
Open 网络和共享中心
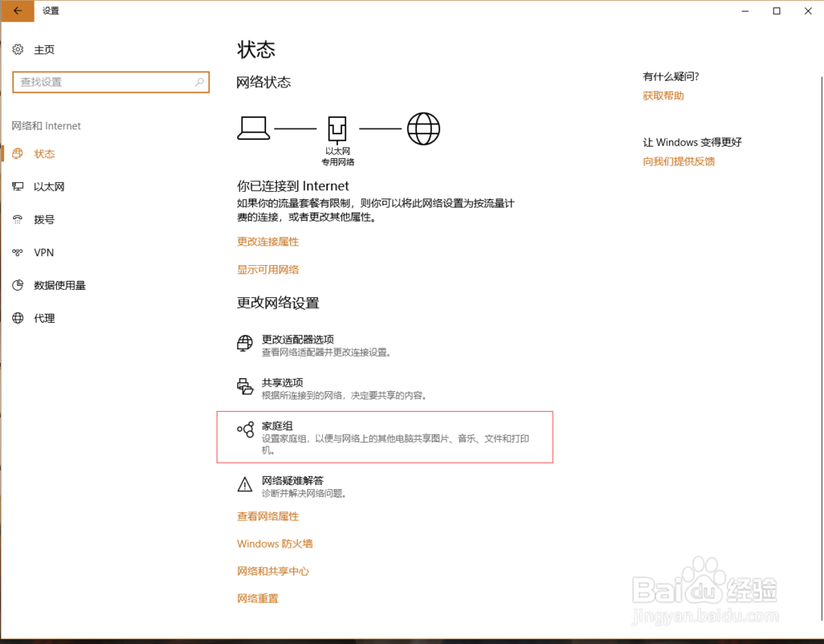pos(274,571)
